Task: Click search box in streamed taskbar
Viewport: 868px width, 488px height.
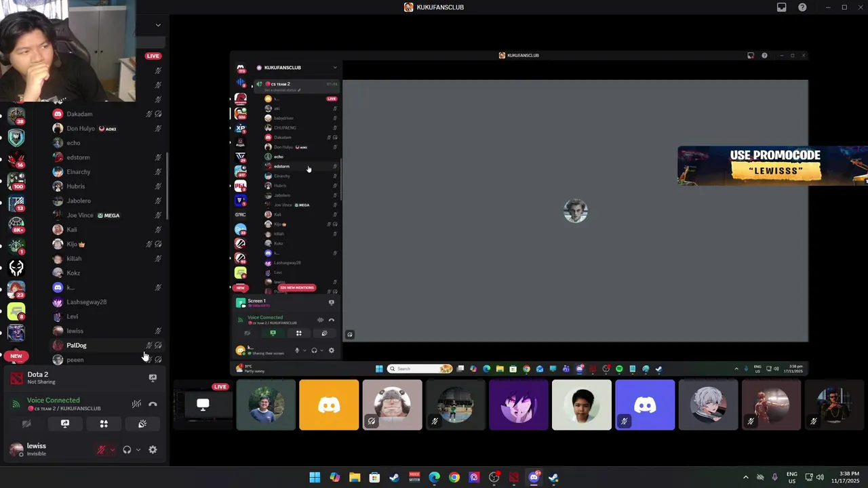Action: coord(420,369)
